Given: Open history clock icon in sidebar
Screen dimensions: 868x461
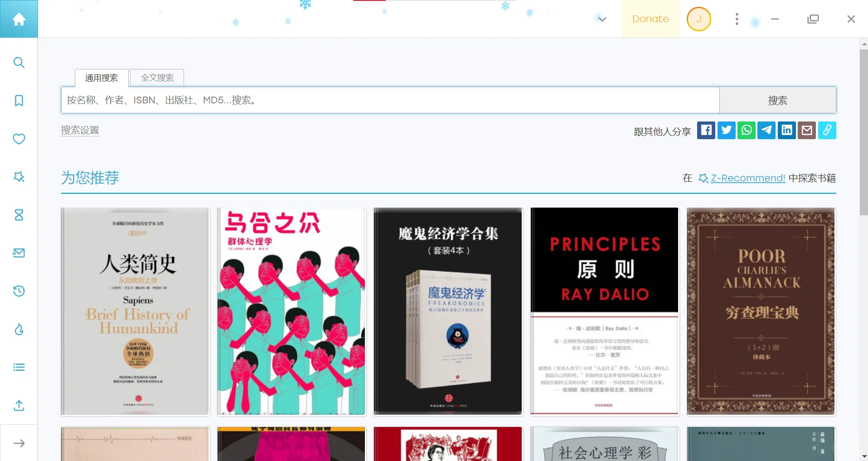Looking at the screenshot, I should click(19, 291).
